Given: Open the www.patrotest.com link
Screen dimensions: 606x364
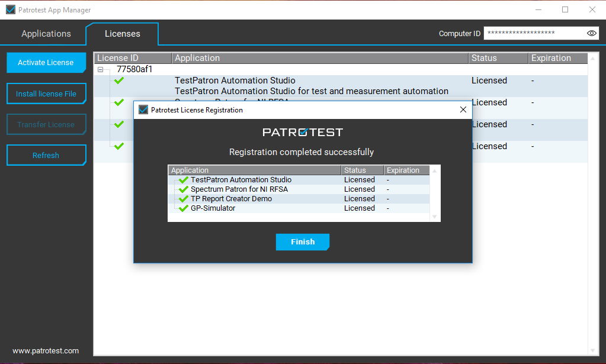Looking at the screenshot, I should tap(46, 351).
